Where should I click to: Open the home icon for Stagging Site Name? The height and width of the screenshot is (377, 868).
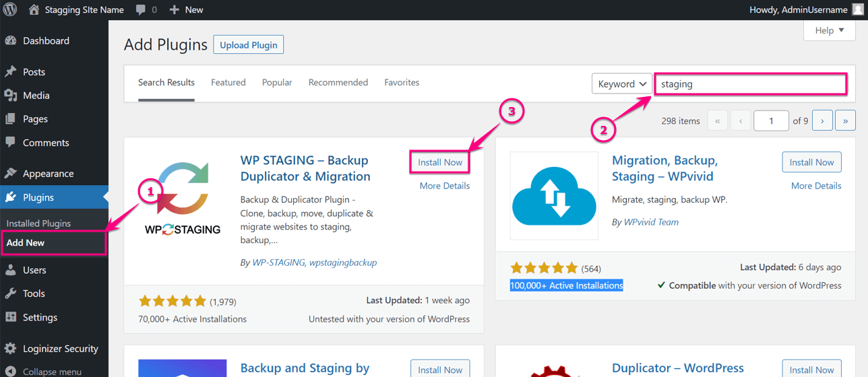point(34,9)
